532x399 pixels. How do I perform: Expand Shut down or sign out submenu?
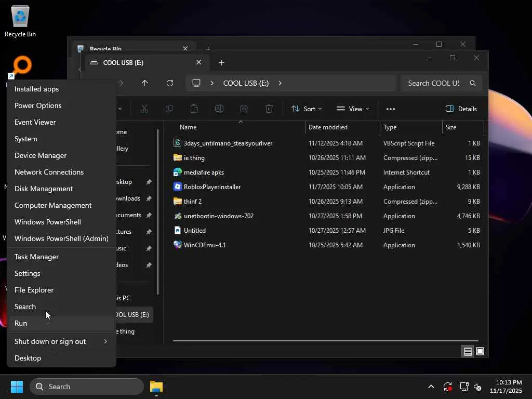pos(61,341)
